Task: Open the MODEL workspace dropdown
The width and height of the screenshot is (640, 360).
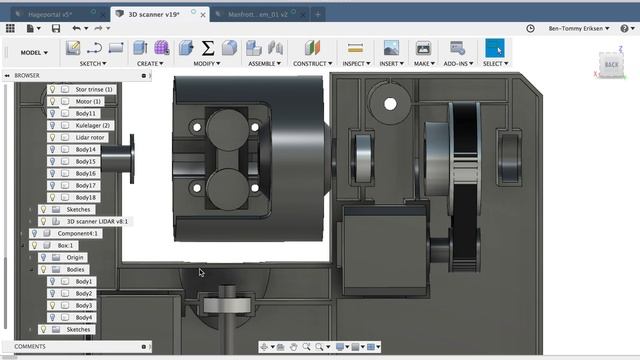Action: point(34,53)
